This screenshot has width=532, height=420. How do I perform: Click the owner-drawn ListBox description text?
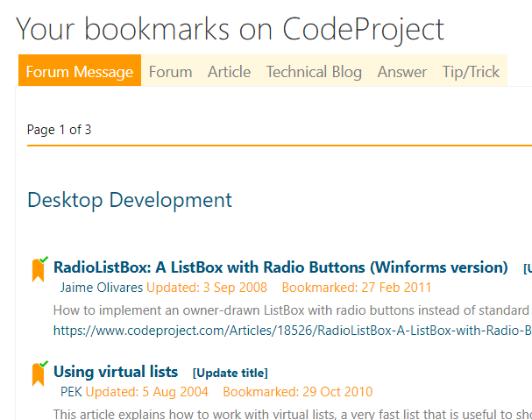(x=293, y=310)
